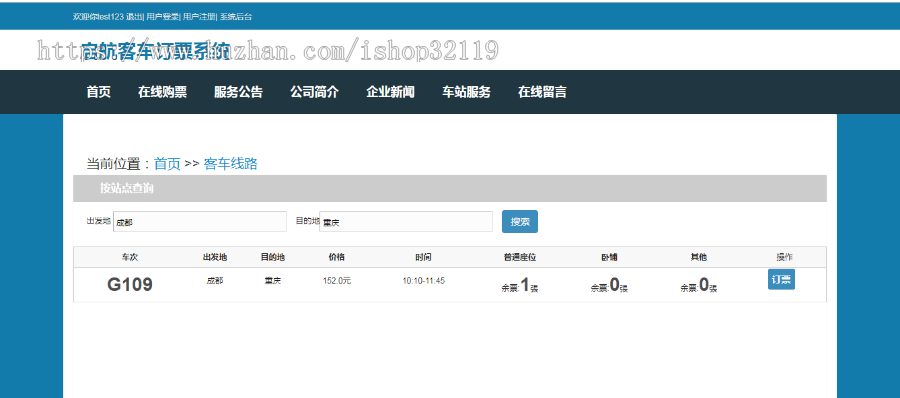900x398 pixels.
Task: Select the 车站服务 menu item
Action: coord(466,92)
